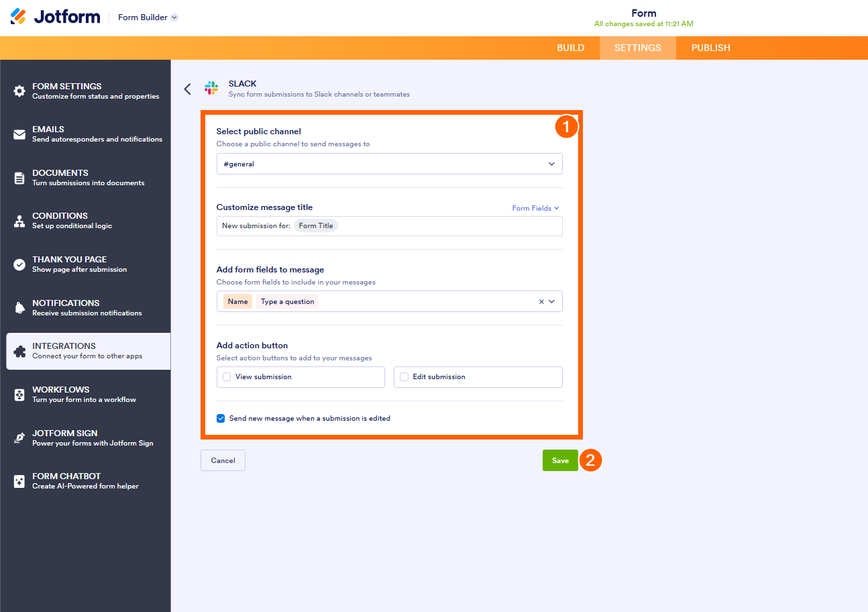Check the Edit submission option
This screenshot has width=868, height=612.
404,377
